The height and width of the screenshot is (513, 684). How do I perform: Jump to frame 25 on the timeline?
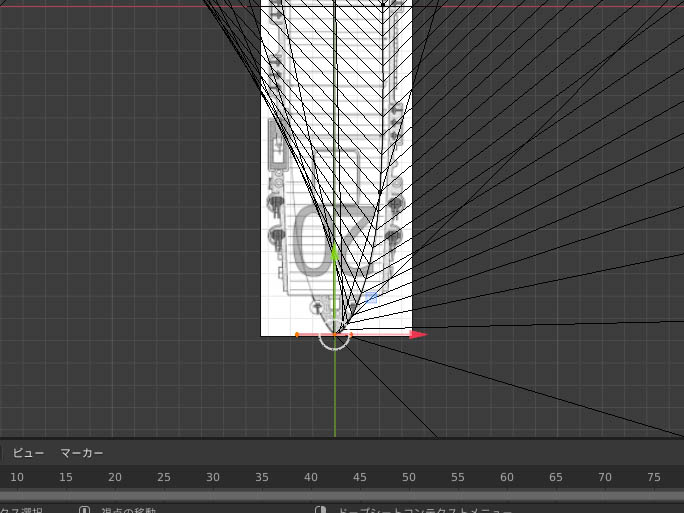[x=164, y=477]
